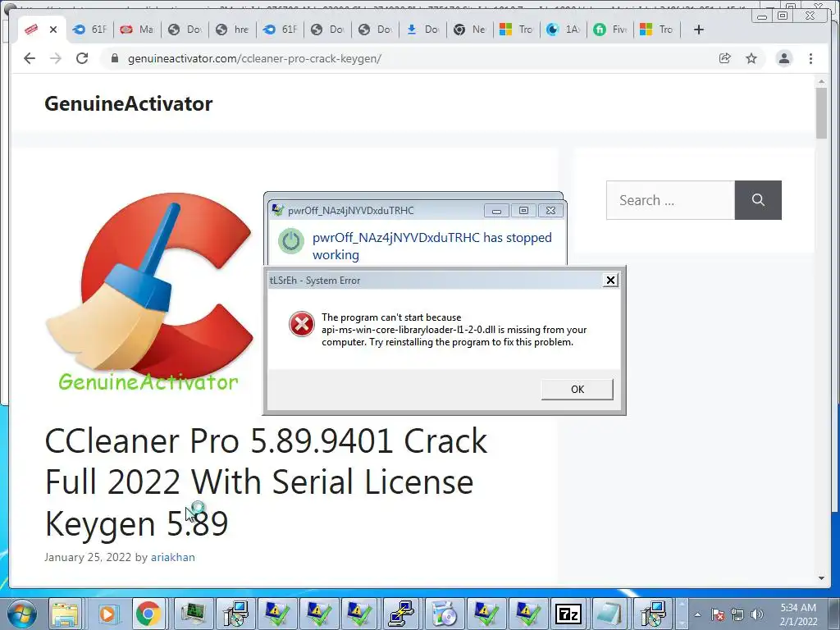
Task: Switch to the 'hre' browser tab
Action: [232, 30]
